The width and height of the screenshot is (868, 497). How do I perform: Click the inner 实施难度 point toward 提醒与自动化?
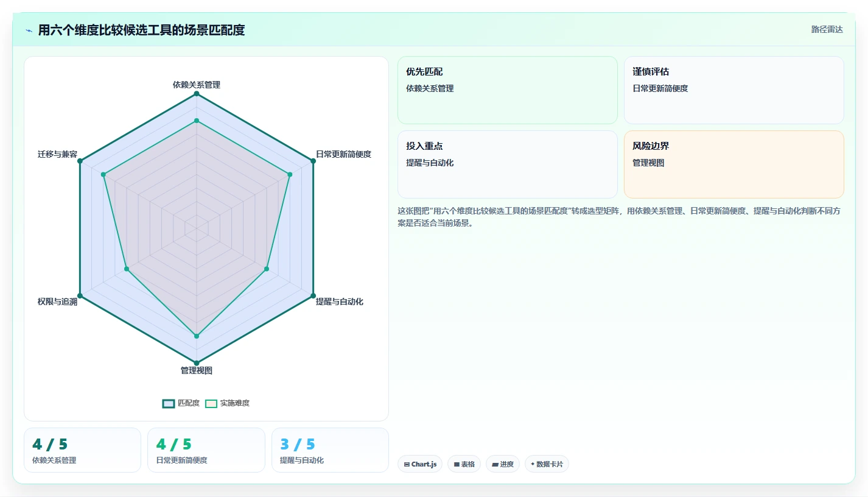click(x=267, y=269)
